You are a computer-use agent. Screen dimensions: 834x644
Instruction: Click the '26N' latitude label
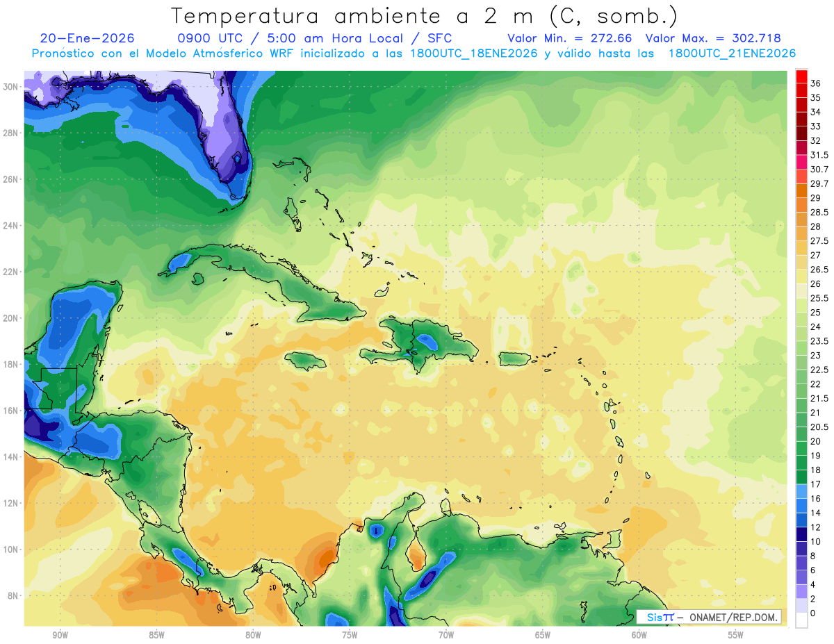[10, 179]
